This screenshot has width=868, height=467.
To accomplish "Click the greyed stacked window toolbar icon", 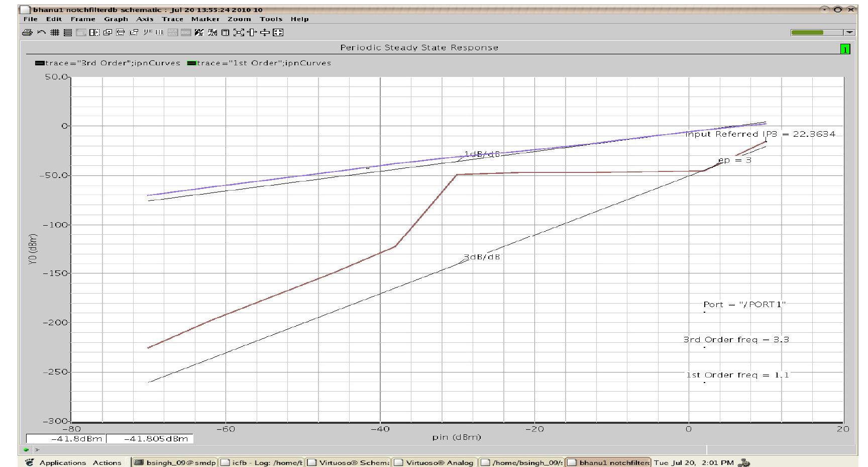I will pos(81,33).
